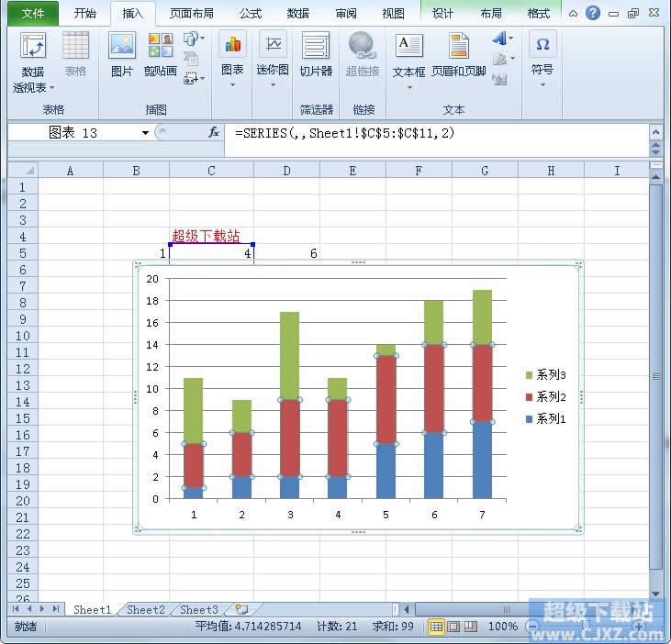The height and width of the screenshot is (644, 671).
Task: Switch to Normal view in status bar
Action: point(436,627)
